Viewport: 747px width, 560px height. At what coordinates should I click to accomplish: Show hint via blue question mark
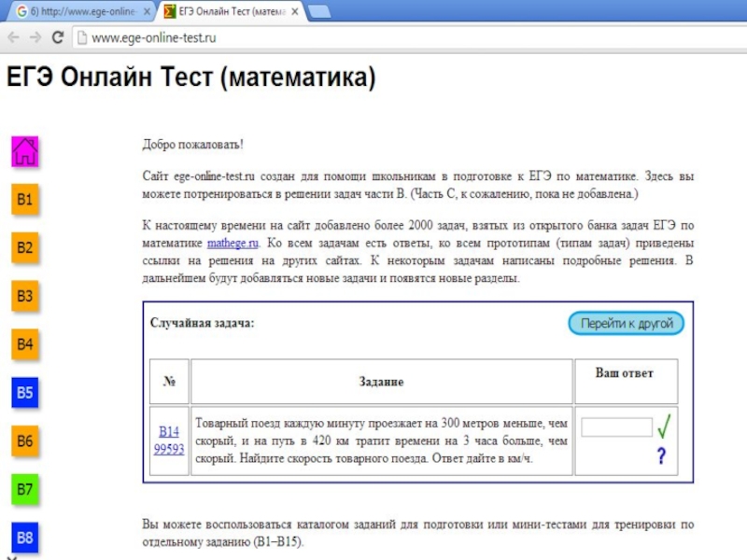pos(661,456)
